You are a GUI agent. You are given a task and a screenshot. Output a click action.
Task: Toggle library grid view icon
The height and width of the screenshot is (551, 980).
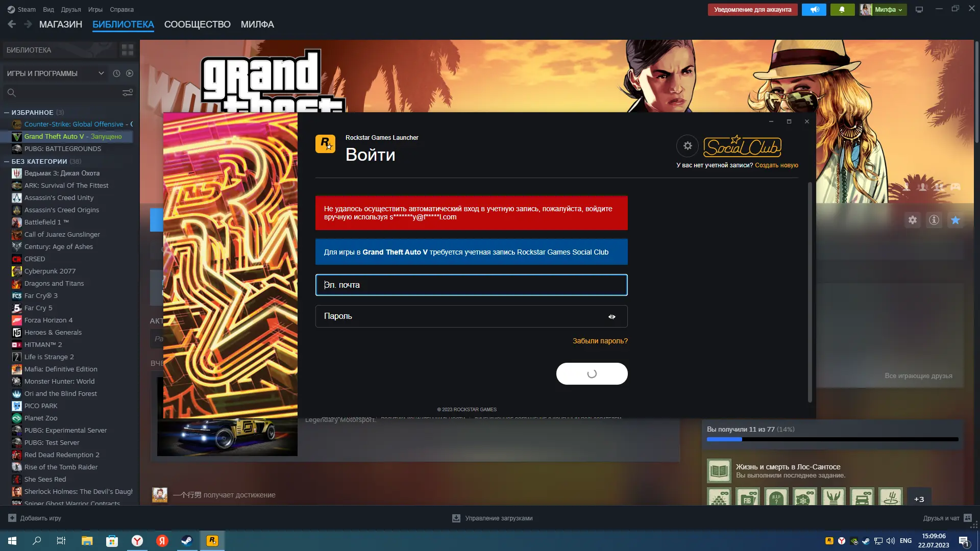click(127, 50)
